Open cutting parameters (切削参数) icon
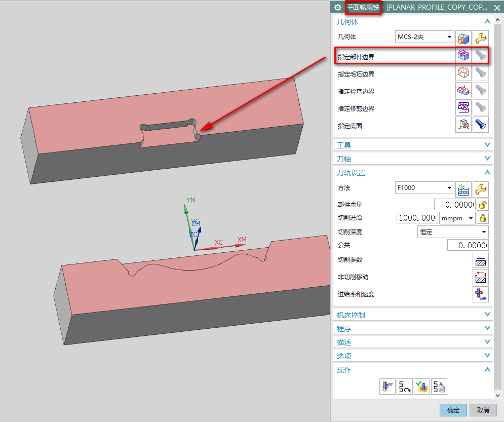The width and height of the screenshot is (504, 422). (x=480, y=260)
